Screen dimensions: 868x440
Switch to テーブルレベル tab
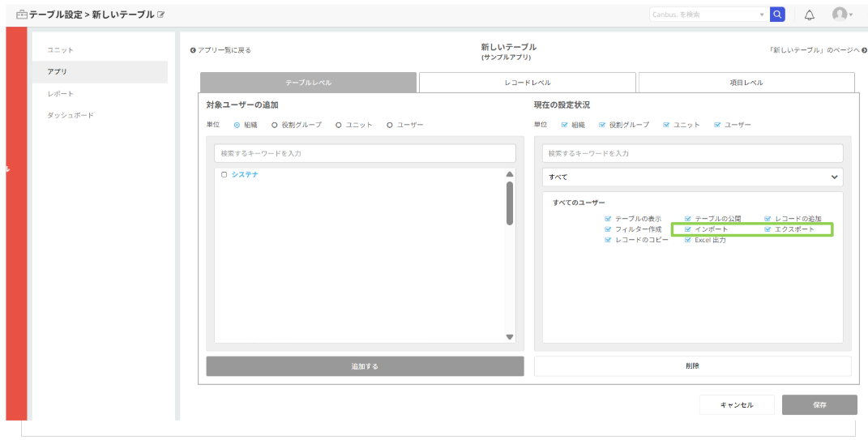308,83
